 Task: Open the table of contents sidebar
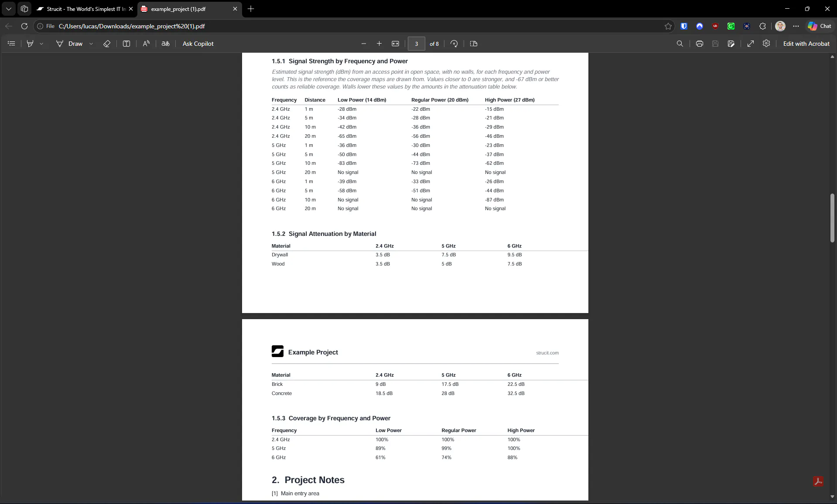12,44
